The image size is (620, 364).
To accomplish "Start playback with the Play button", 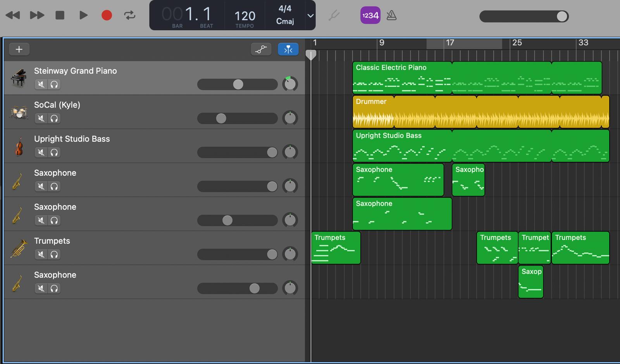I will click(x=83, y=15).
